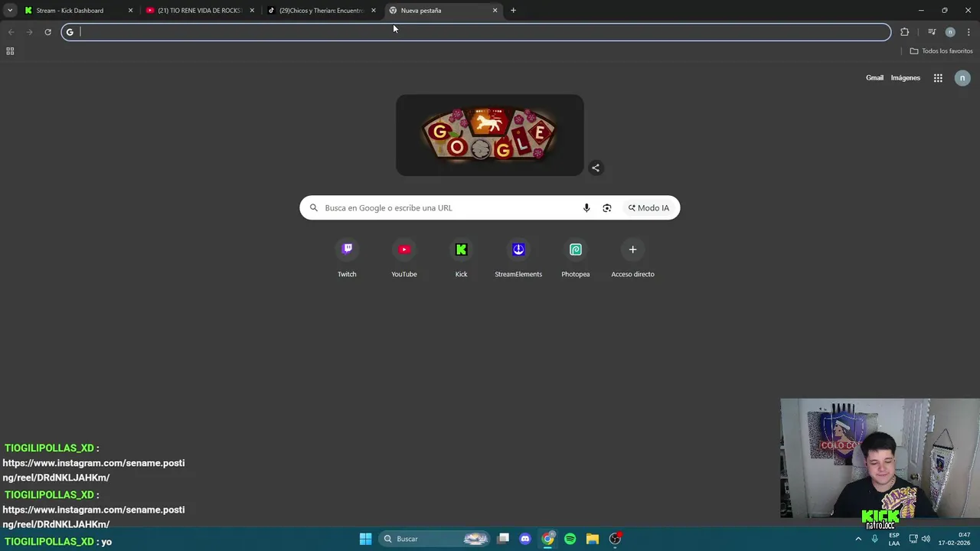Open the media controls icon in toolbar
980x551 pixels.
coord(932,32)
